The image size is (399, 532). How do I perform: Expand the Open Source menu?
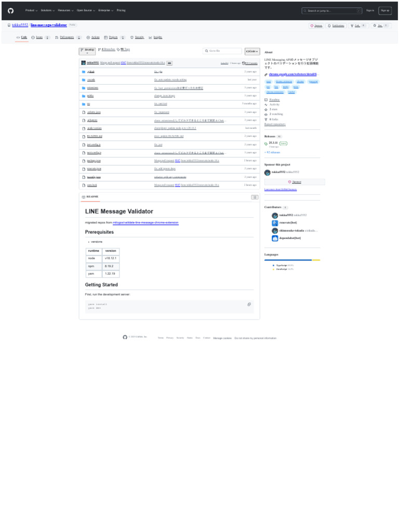[x=86, y=10]
